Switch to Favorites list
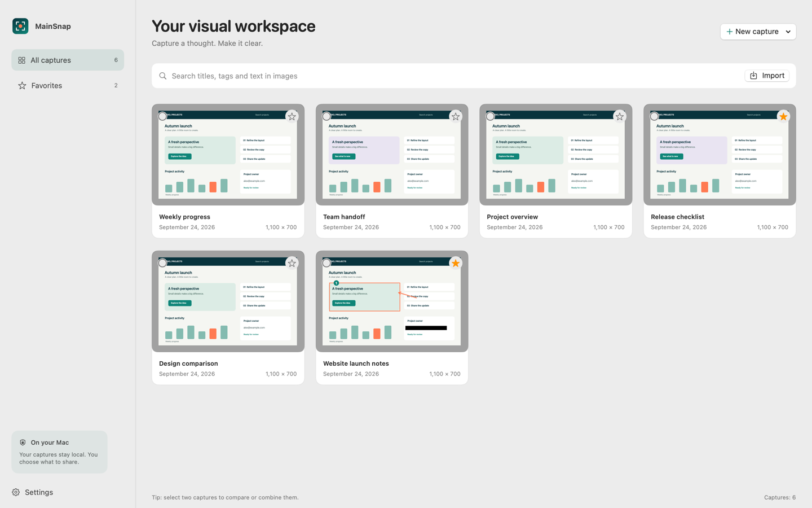The height and width of the screenshot is (508, 812). coord(68,85)
